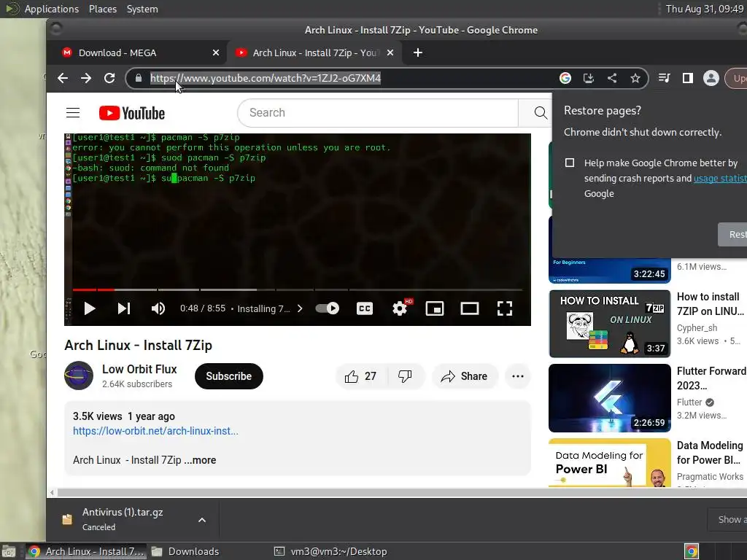
Task: Enter full screen video
Action: click(505, 308)
